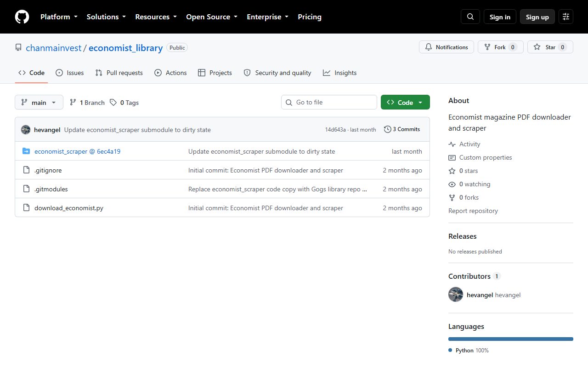Expand the Resources menu
Screen dimensions: 588x368
click(x=156, y=17)
